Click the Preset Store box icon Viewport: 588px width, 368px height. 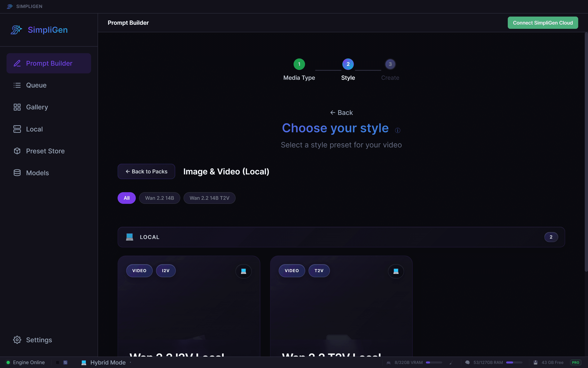tap(17, 151)
